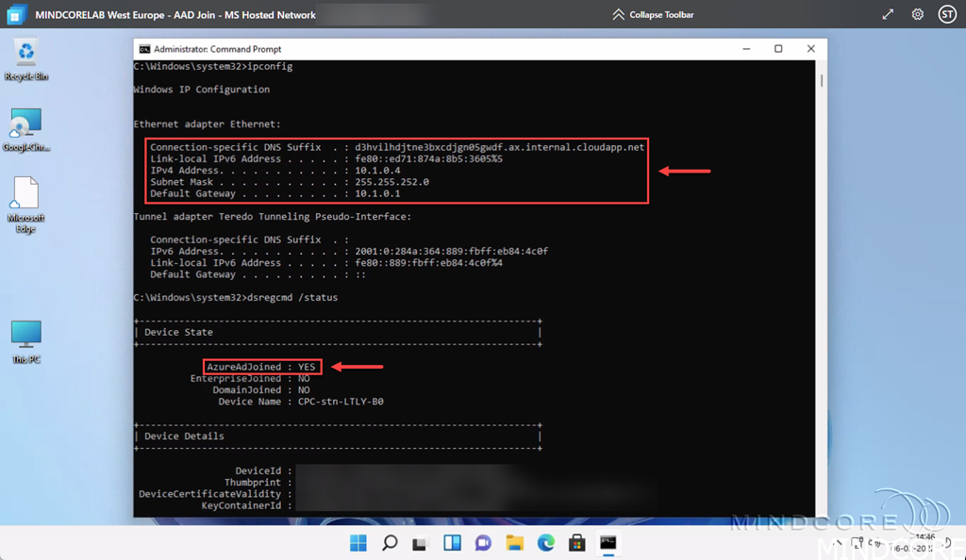This screenshot has height=560, width=966.
Task: Launch Microsoft Edge from the taskbar
Action: 545,543
